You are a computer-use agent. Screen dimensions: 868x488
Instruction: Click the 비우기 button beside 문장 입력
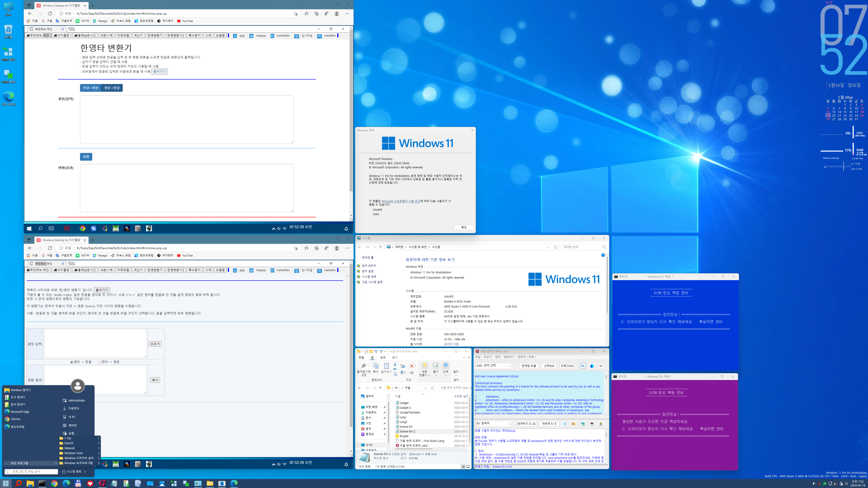pos(155,344)
